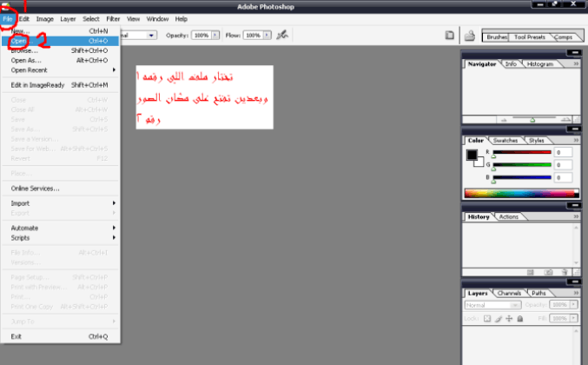Switch to the Info tab
The image size is (588, 365).
pyautogui.click(x=511, y=63)
